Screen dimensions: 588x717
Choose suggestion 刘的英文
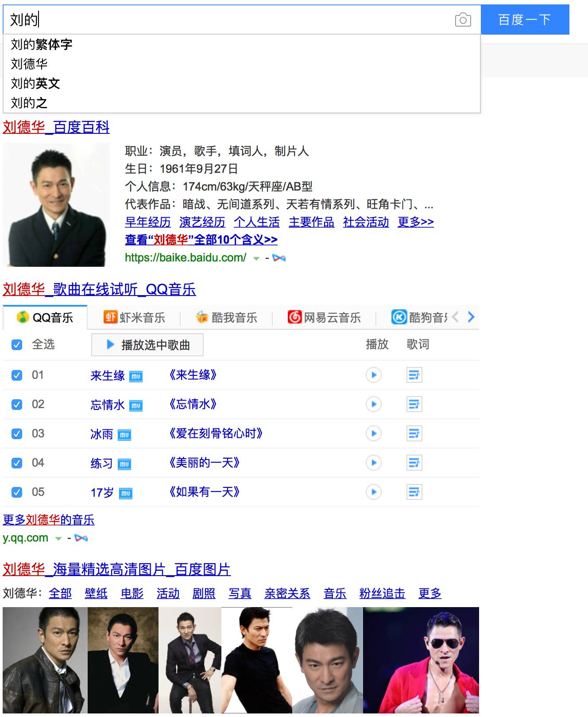[241, 83]
